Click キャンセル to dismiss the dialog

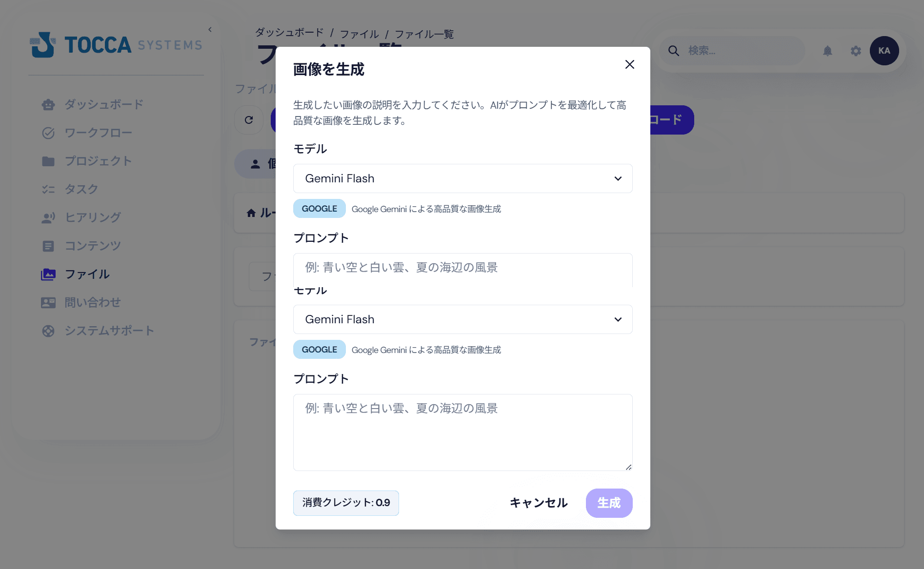point(539,503)
